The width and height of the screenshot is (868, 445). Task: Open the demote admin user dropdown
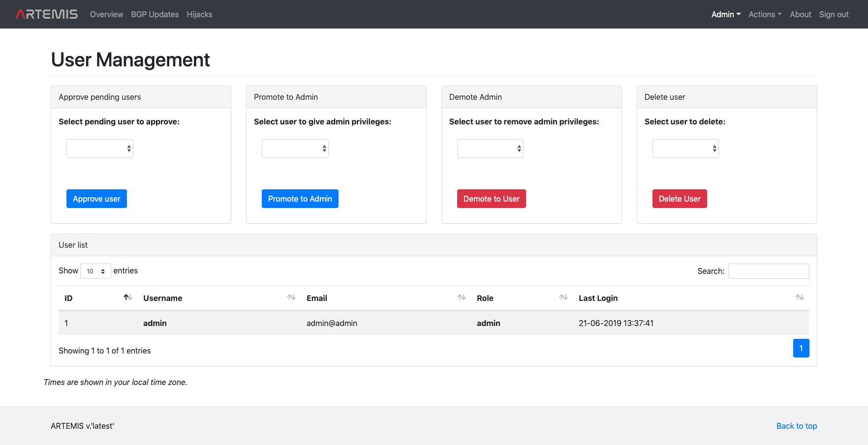pos(490,148)
